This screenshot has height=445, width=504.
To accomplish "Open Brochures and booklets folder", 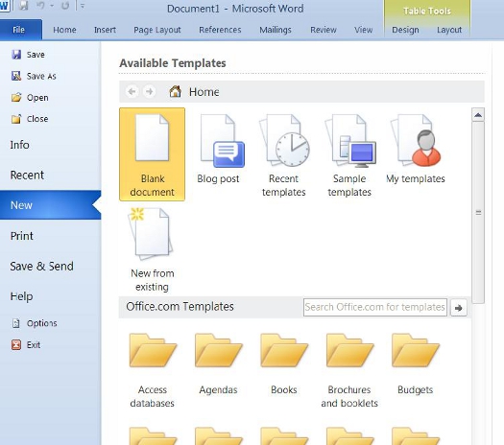I will 349,370.
